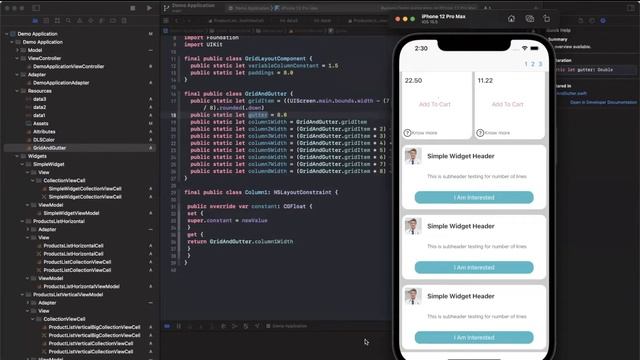
Task: Open the File inspector tab icon
Action: pyautogui.click(x=580, y=20)
